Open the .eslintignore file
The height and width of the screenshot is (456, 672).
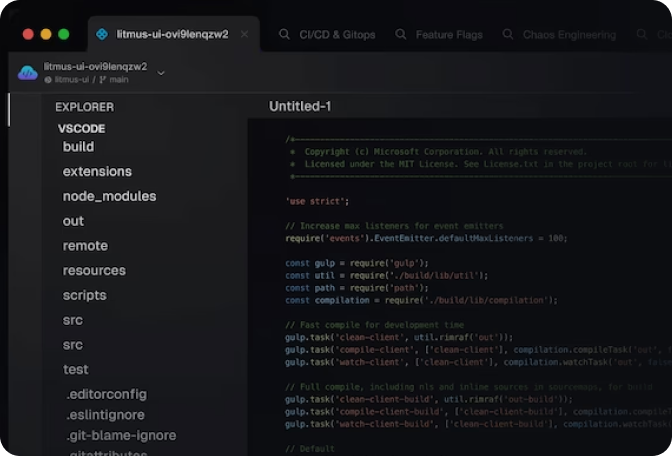click(x=105, y=415)
